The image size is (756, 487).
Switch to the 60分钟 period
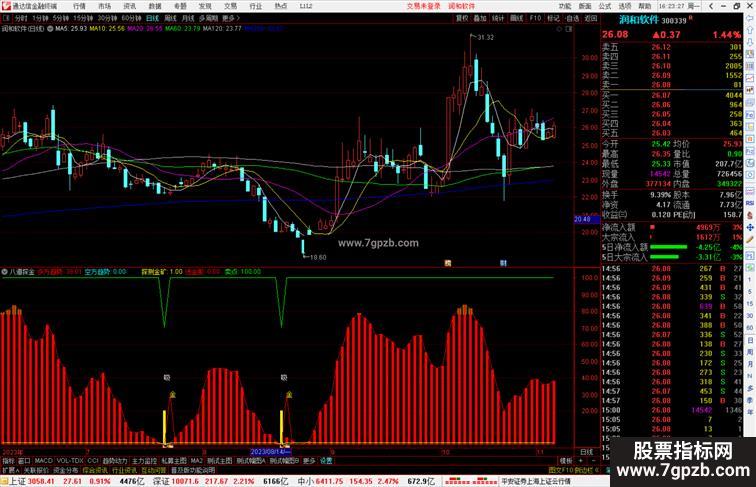[x=131, y=18]
